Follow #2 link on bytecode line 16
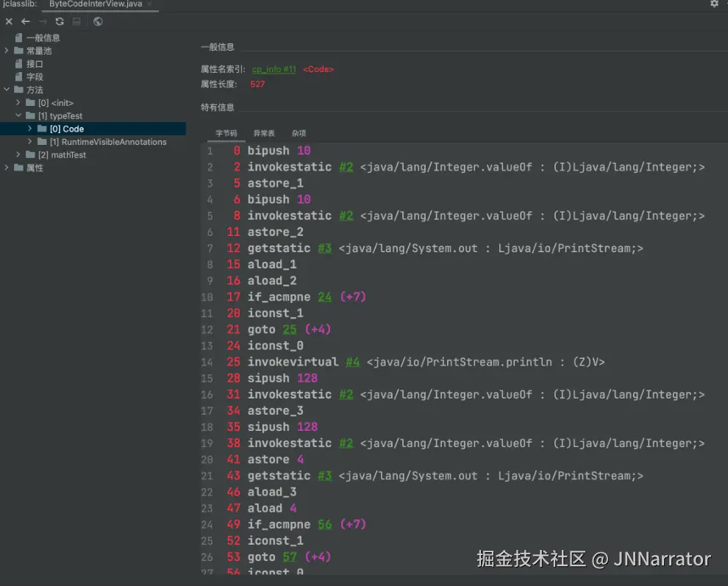 [346, 394]
